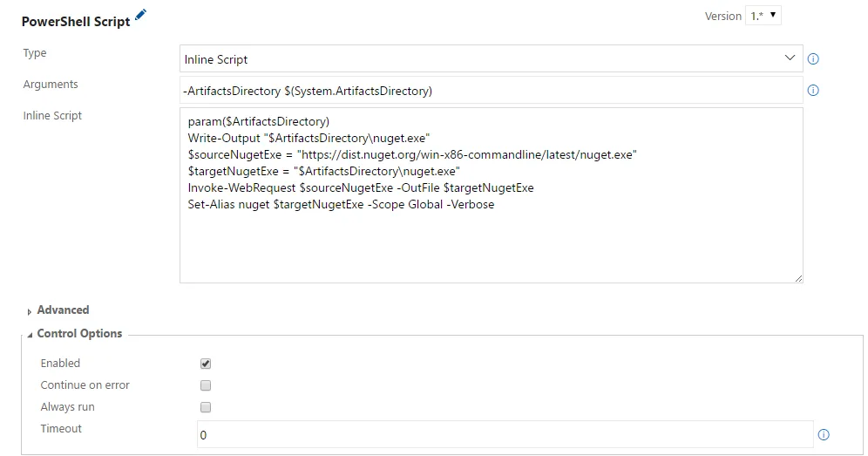The width and height of the screenshot is (868, 456).
Task: Collapse the Control Options section
Action: (78, 334)
